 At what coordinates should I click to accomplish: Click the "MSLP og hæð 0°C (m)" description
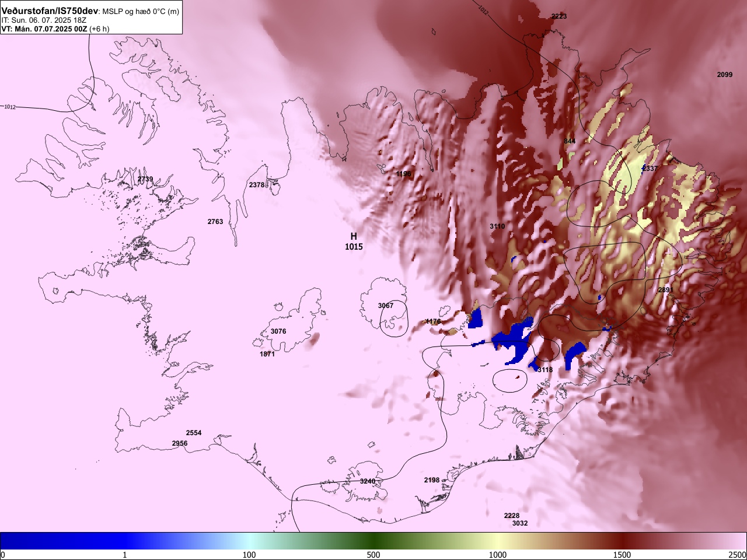click(141, 12)
